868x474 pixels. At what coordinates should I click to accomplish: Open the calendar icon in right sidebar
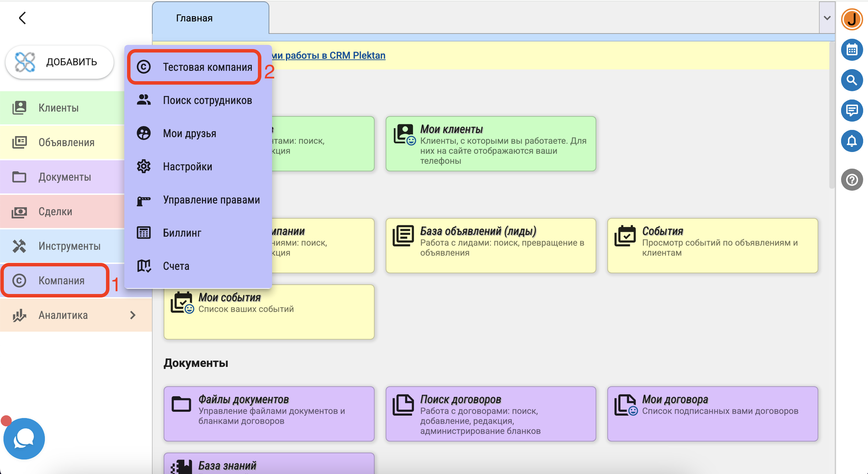coord(851,50)
